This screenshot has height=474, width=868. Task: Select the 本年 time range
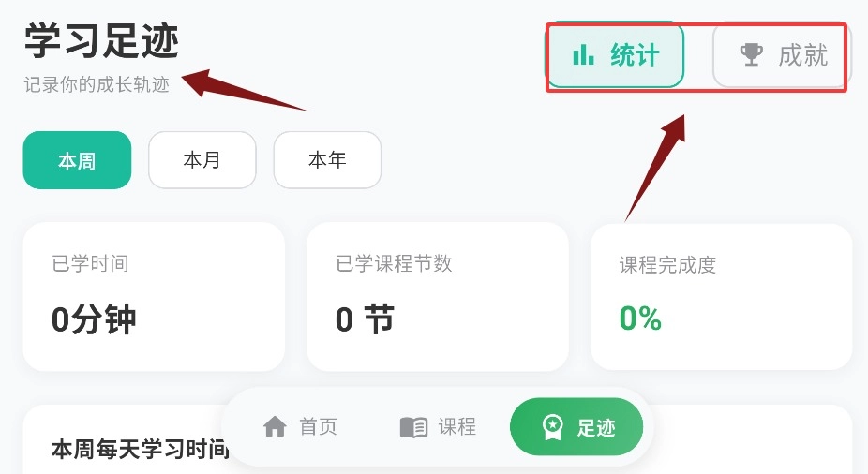(x=327, y=160)
